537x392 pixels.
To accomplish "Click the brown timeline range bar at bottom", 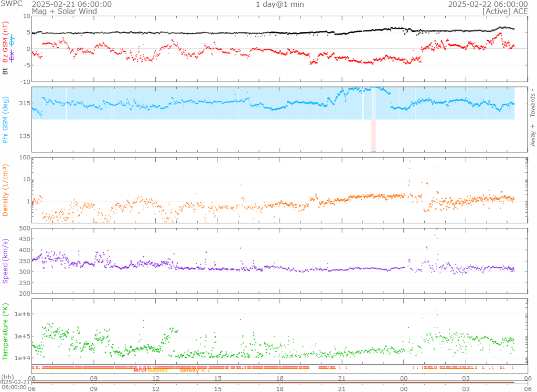I will [x=273, y=382].
